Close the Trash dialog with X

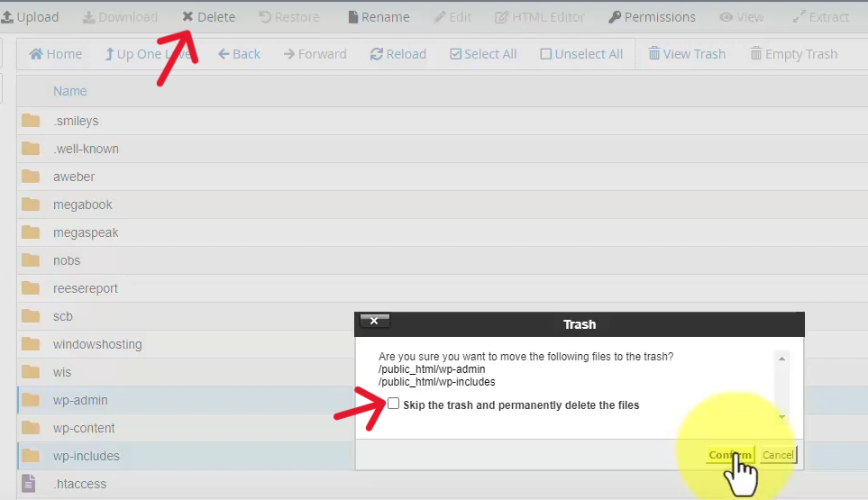pos(374,321)
